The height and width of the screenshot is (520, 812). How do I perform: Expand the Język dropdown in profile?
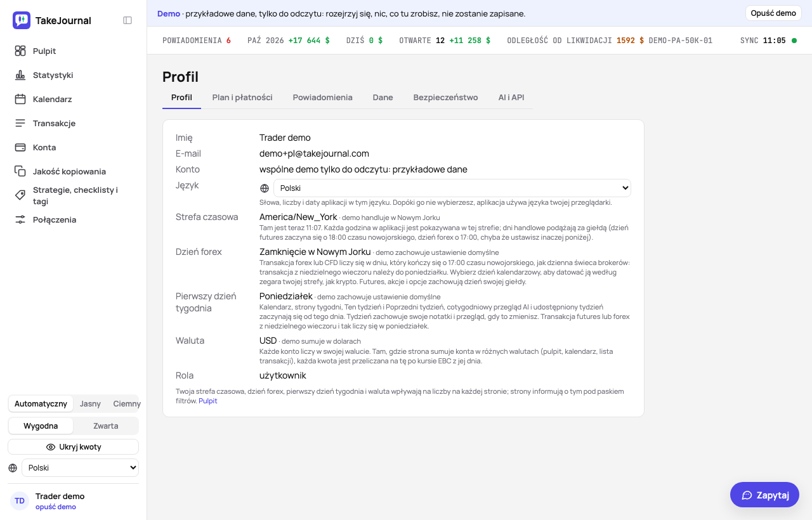pyautogui.click(x=452, y=188)
